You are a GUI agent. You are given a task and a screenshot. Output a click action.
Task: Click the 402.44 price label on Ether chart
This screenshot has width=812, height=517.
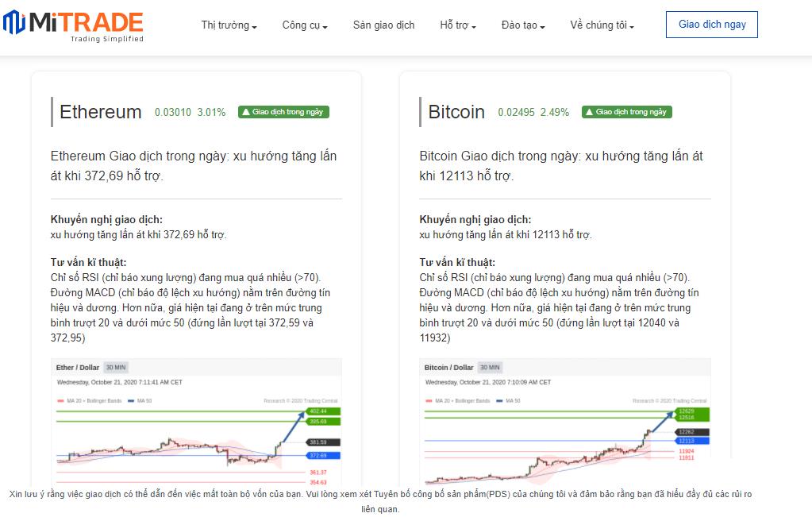[318, 411]
